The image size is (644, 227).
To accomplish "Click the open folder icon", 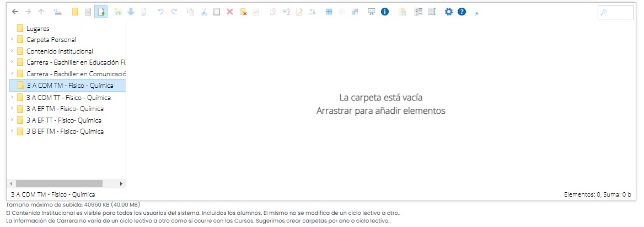I will pos(118,12).
